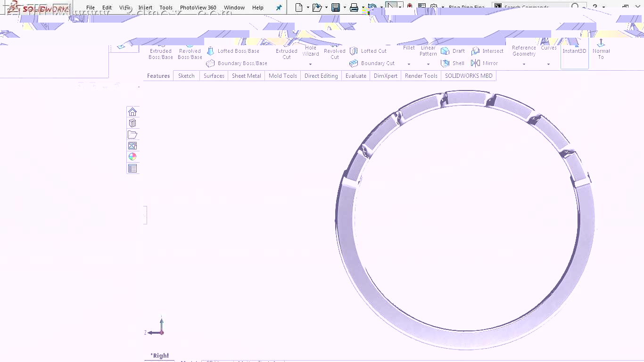This screenshot has width=644, height=362.
Task: Open the Edit menu
Action: coord(107,8)
